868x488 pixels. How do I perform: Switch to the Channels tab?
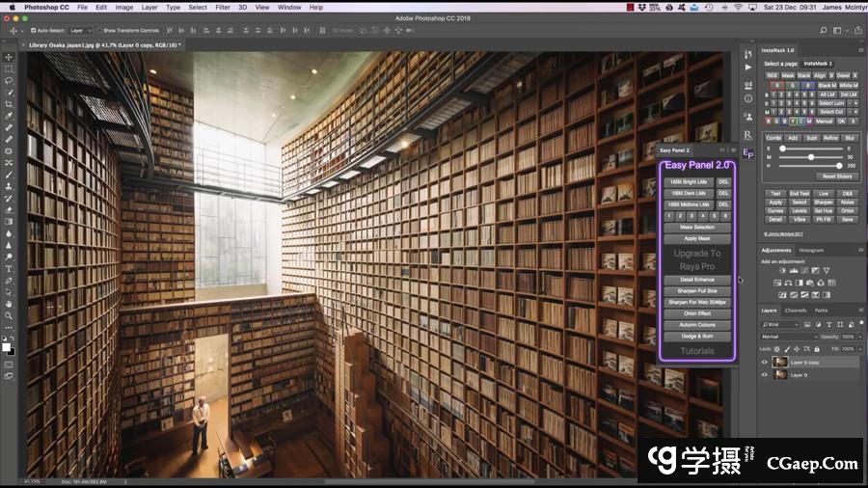(x=796, y=311)
